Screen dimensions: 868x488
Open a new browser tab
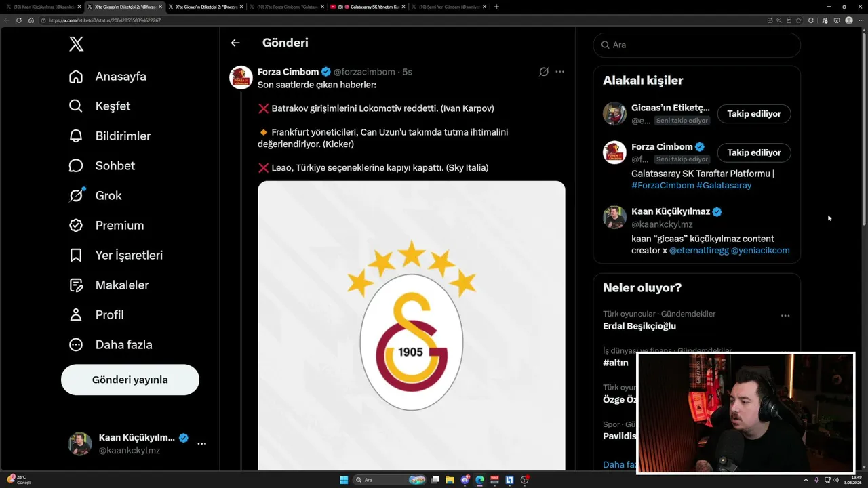(x=496, y=7)
